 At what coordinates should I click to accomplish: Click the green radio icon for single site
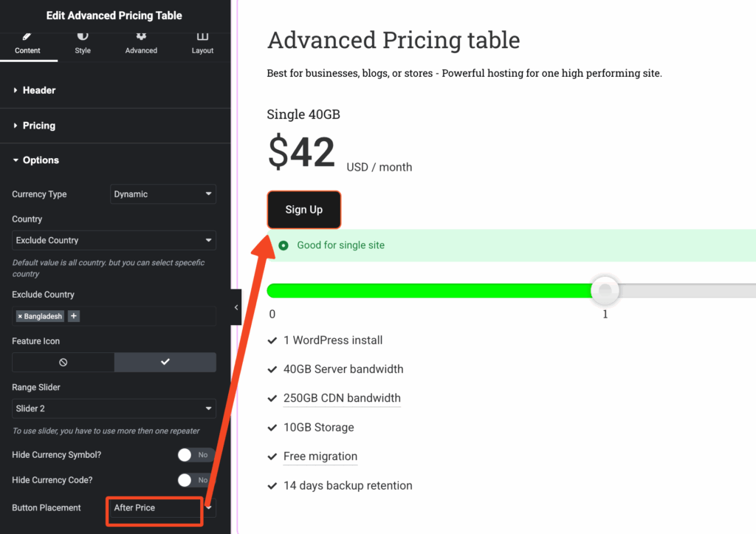(283, 245)
